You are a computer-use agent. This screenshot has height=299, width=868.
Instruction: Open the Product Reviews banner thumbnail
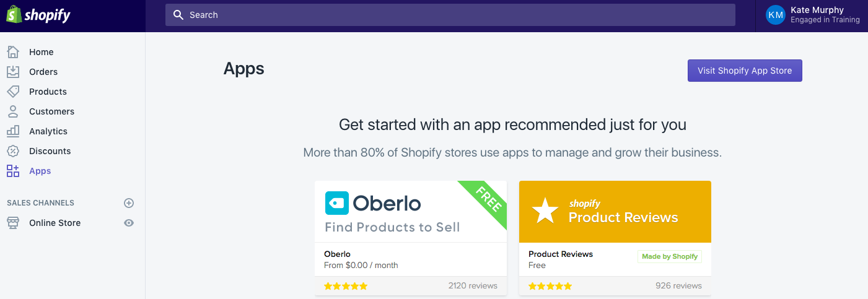(615, 211)
